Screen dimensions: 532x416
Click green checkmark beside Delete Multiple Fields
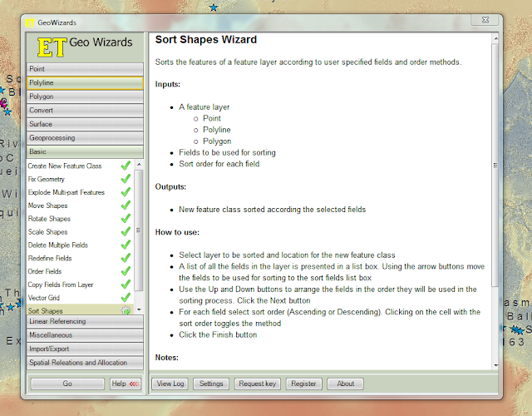pyautogui.click(x=126, y=245)
